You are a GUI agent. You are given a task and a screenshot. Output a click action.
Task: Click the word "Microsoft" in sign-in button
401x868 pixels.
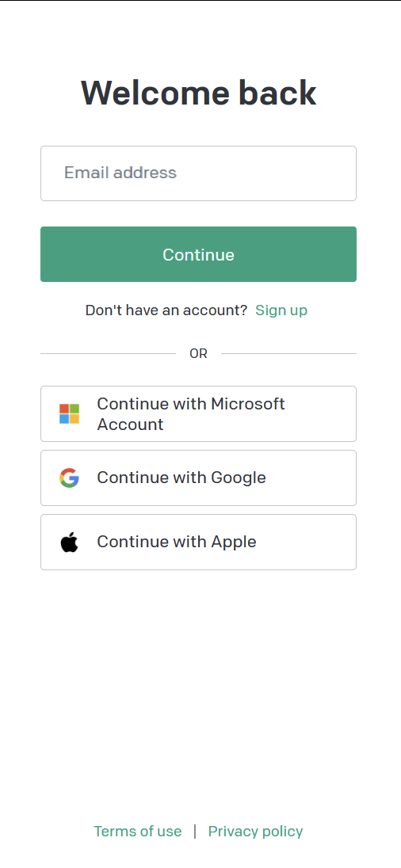(x=247, y=404)
